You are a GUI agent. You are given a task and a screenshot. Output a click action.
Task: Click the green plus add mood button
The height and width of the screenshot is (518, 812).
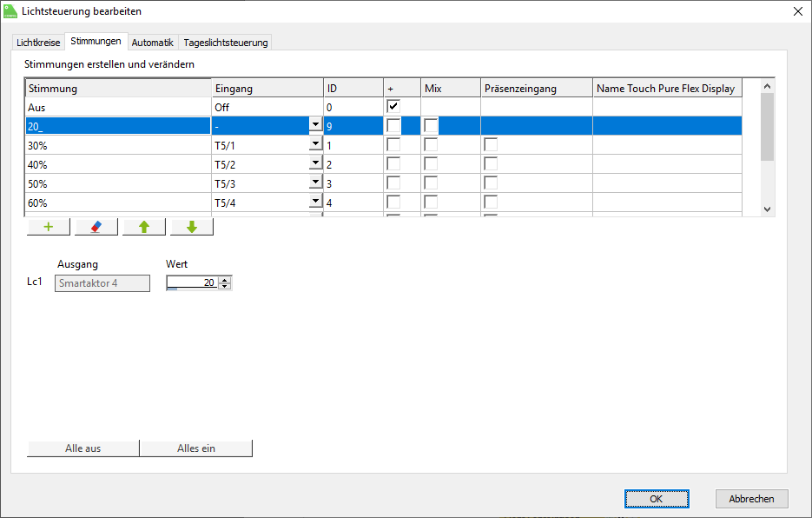49,227
